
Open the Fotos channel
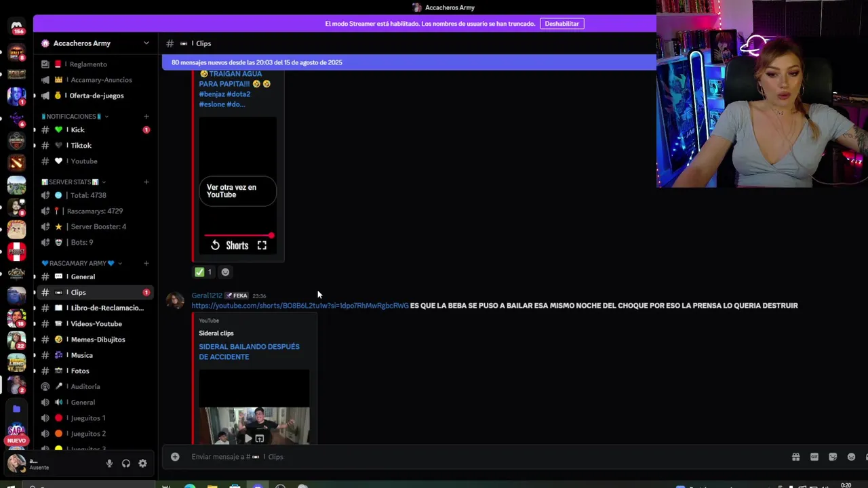coord(96,371)
